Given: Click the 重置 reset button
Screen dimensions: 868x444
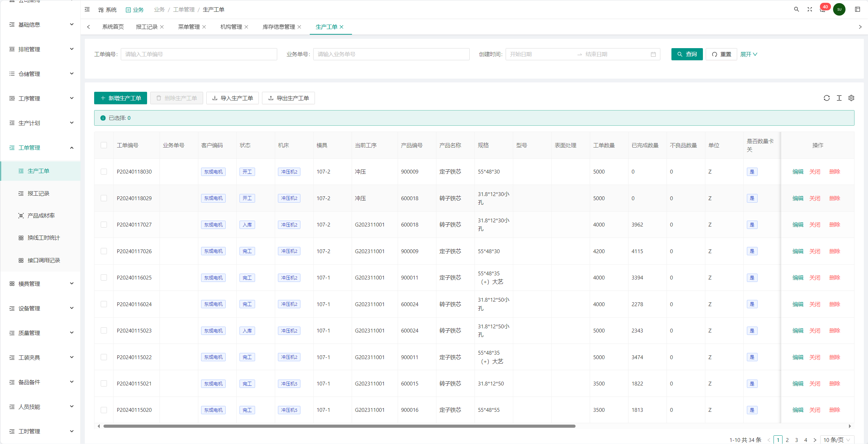Looking at the screenshot, I should (x=721, y=54).
